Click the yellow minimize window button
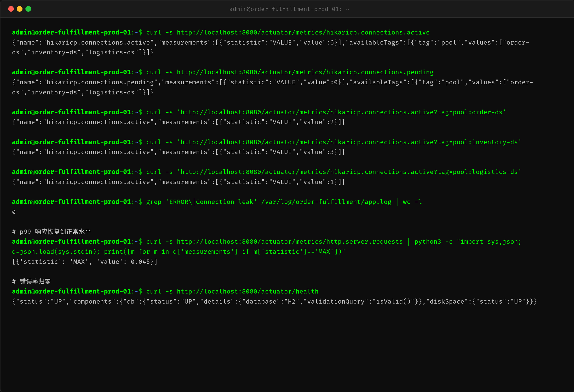574x392 pixels. coord(19,9)
